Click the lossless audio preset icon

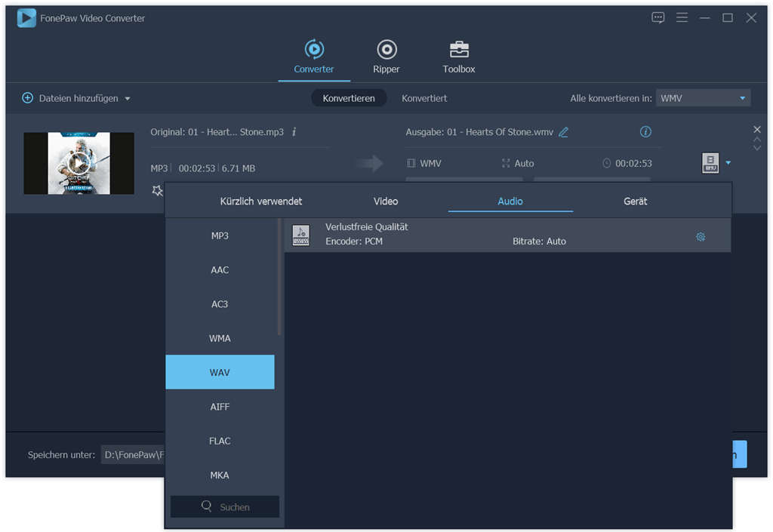[300, 235]
